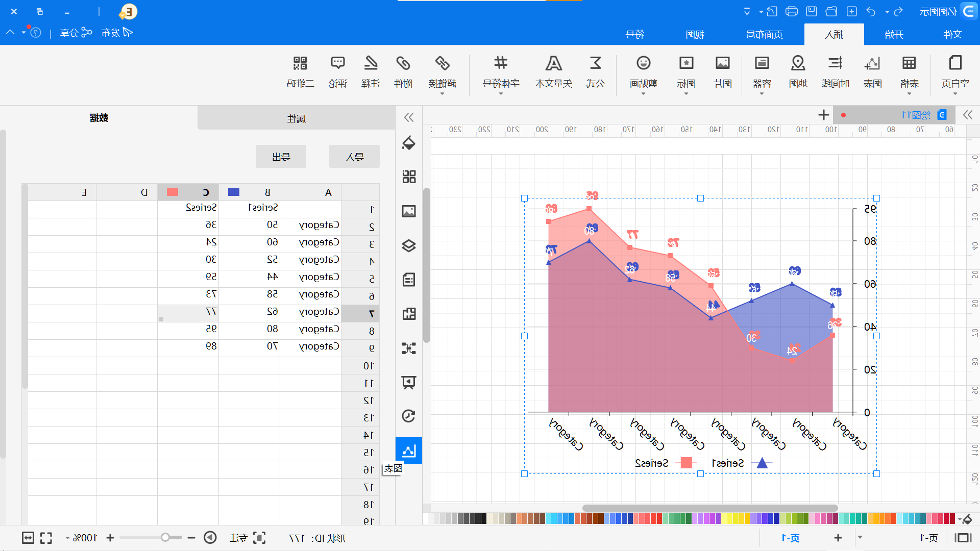The image size is (980, 551).
Task: Switch to the 页面布局 Page Layout tab
Action: tap(764, 34)
